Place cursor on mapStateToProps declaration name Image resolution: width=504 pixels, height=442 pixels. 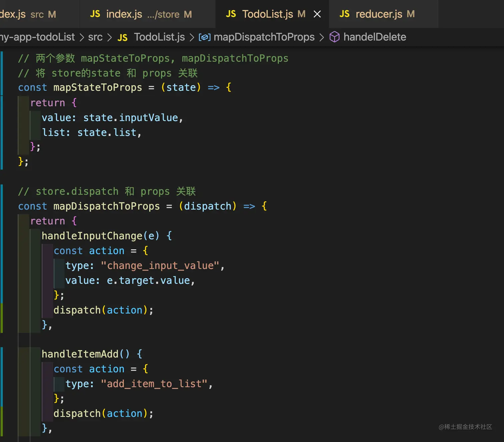tap(98, 88)
